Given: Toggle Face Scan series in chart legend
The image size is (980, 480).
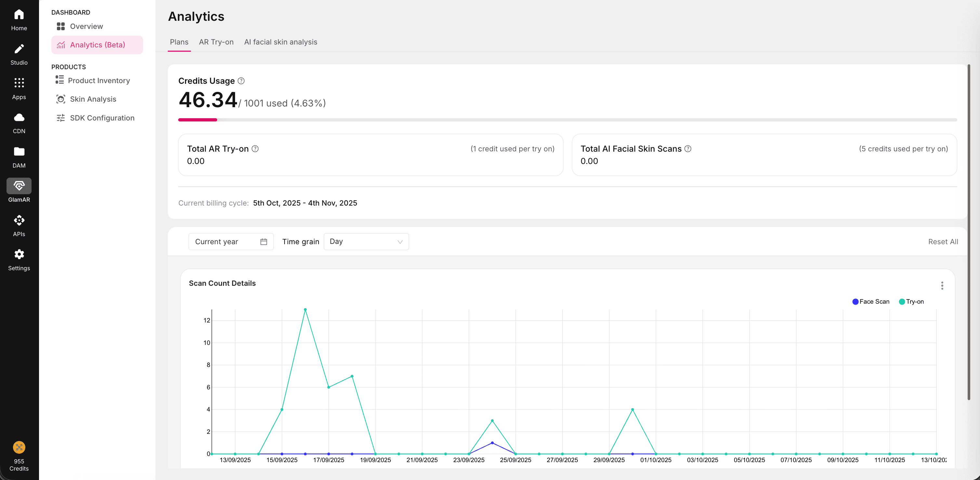Looking at the screenshot, I should [870, 302].
